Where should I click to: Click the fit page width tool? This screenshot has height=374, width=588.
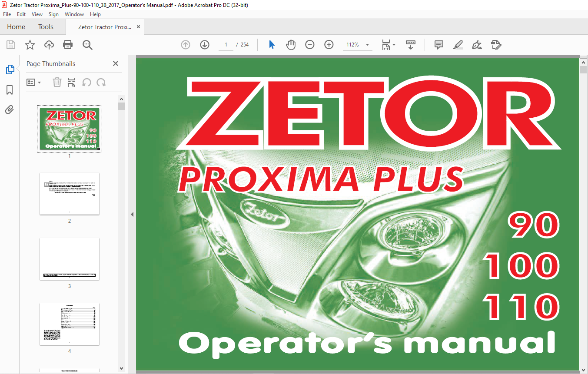386,45
